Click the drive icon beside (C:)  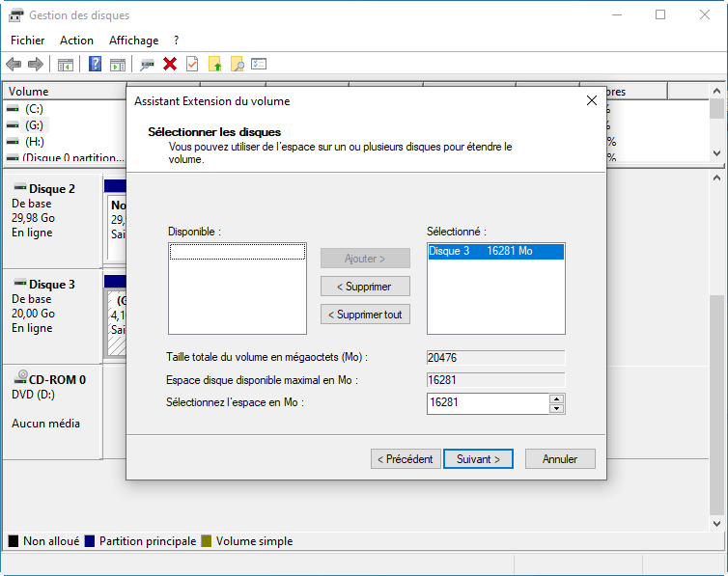(x=13, y=108)
